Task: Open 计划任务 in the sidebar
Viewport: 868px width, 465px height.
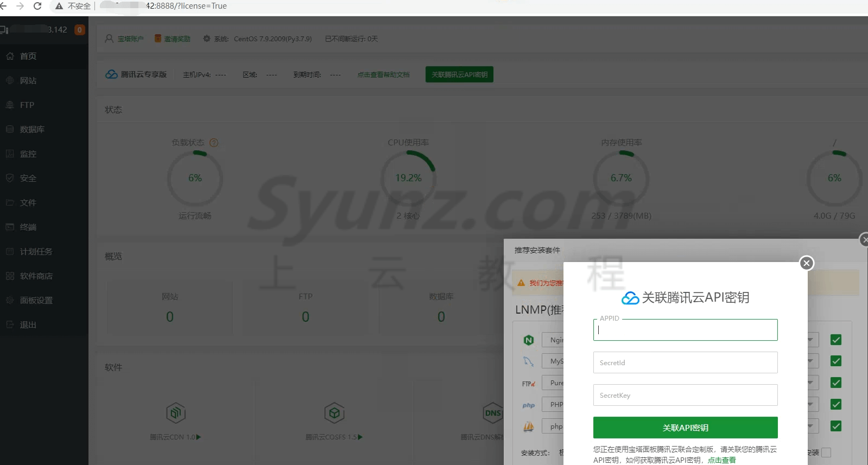Action: [x=36, y=251]
